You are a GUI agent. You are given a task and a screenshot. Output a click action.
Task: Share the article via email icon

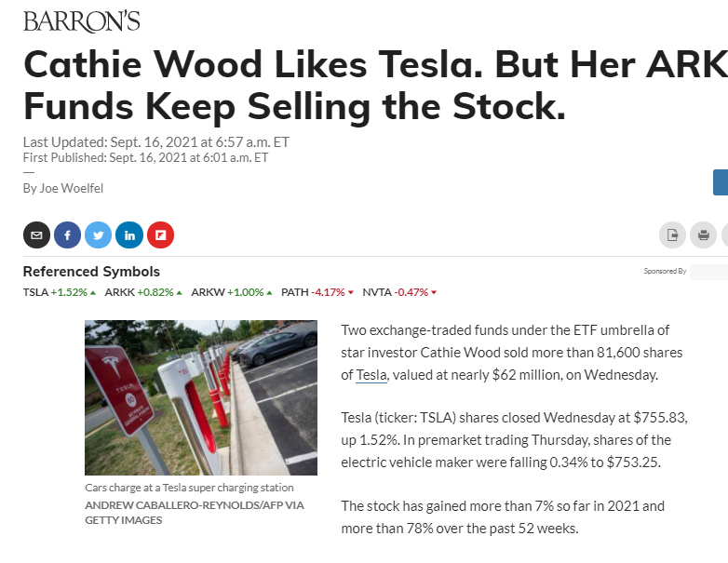pyautogui.click(x=36, y=235)
